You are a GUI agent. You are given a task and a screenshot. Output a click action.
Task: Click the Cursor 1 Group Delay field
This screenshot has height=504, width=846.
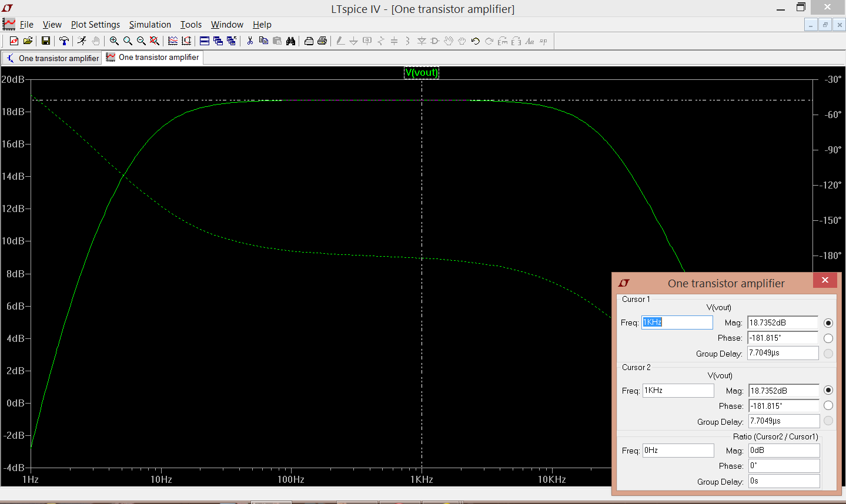pos(783,353)
